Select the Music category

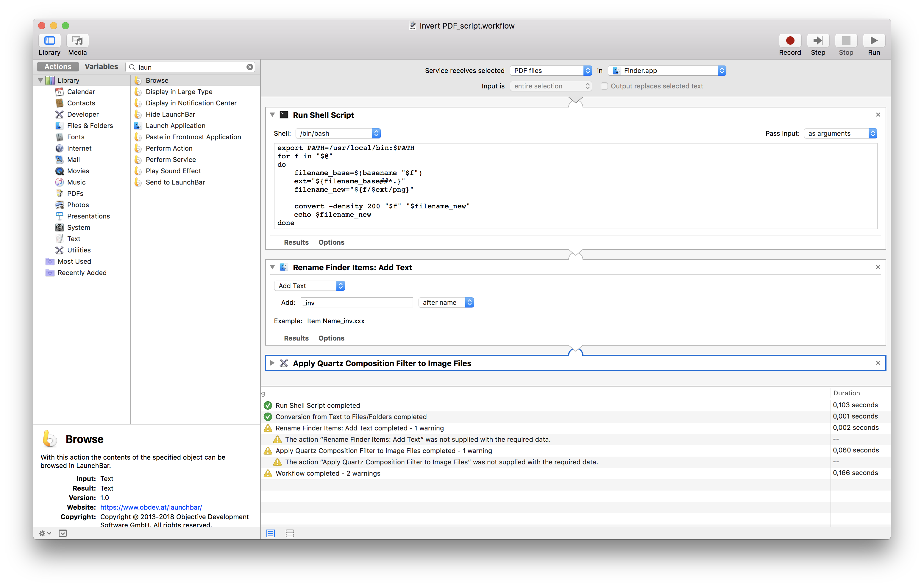[77, 182]
